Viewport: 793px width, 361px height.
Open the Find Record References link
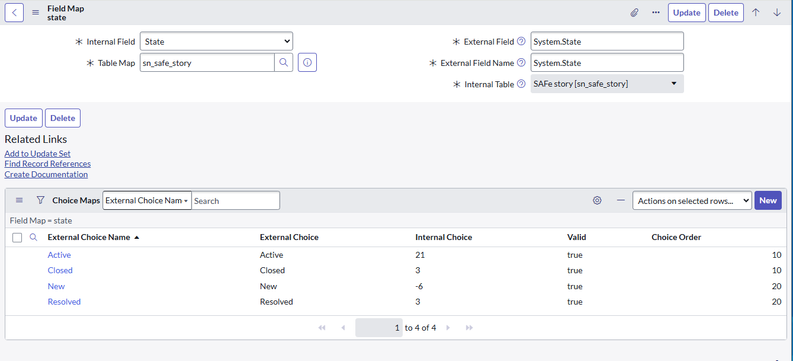[x=48, y=164]
